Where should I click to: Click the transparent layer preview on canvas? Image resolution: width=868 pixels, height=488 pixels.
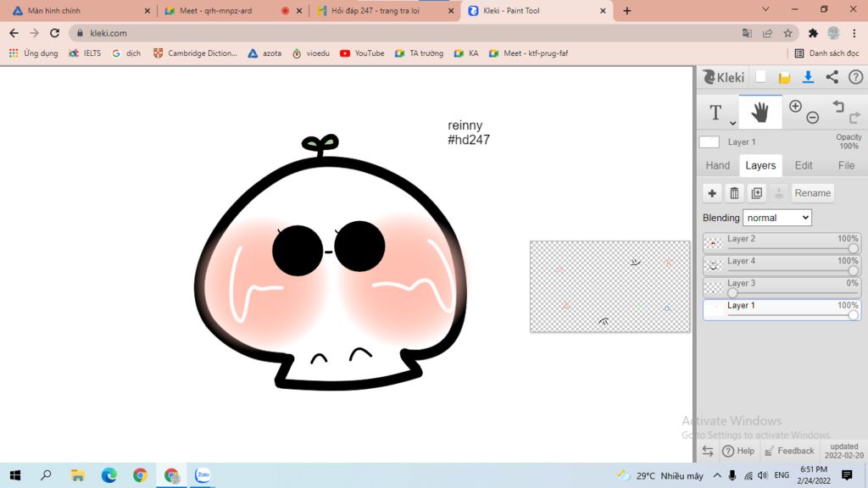610,286
